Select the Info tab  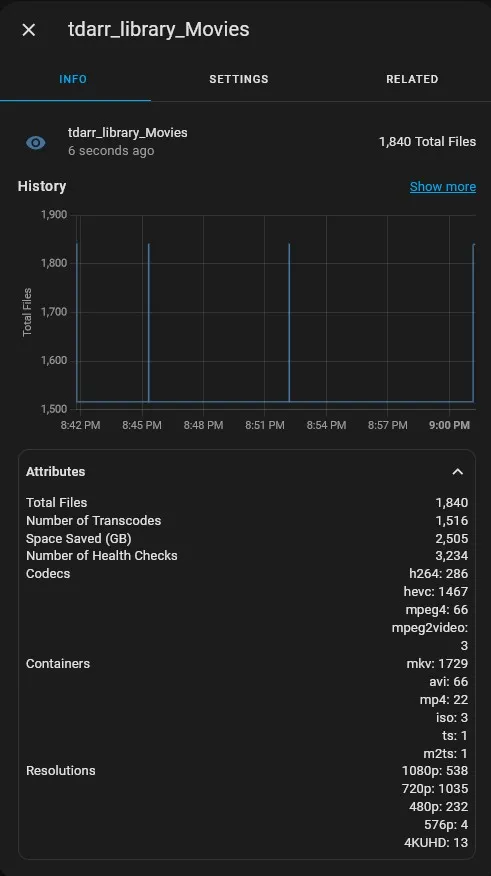tap(73, 79)
